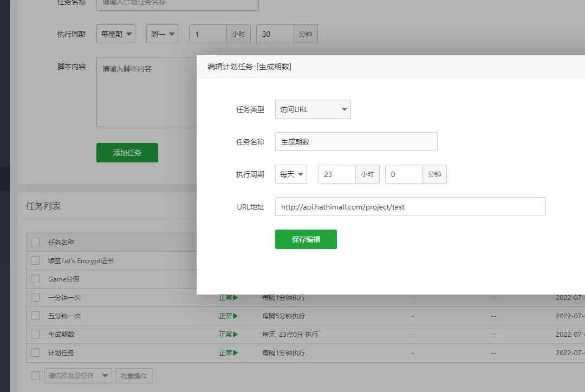585x392 pixels.
Task: Click the 任务列表 section heading
Action: coord(43,206)
